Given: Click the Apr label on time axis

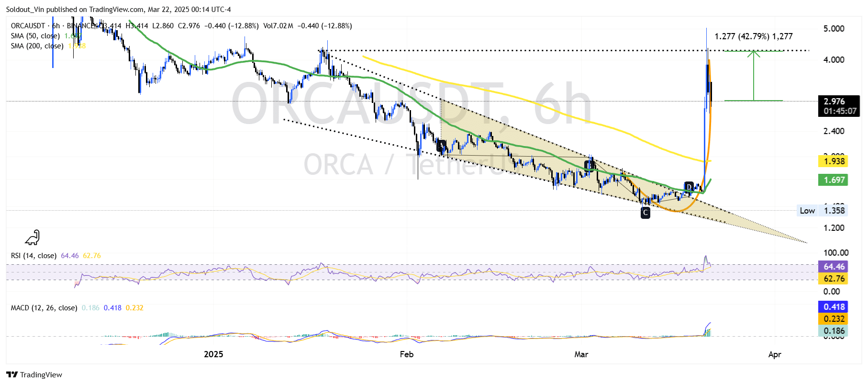Looking at the screenshot, I should pyautogui.click(x=775, y=354).
